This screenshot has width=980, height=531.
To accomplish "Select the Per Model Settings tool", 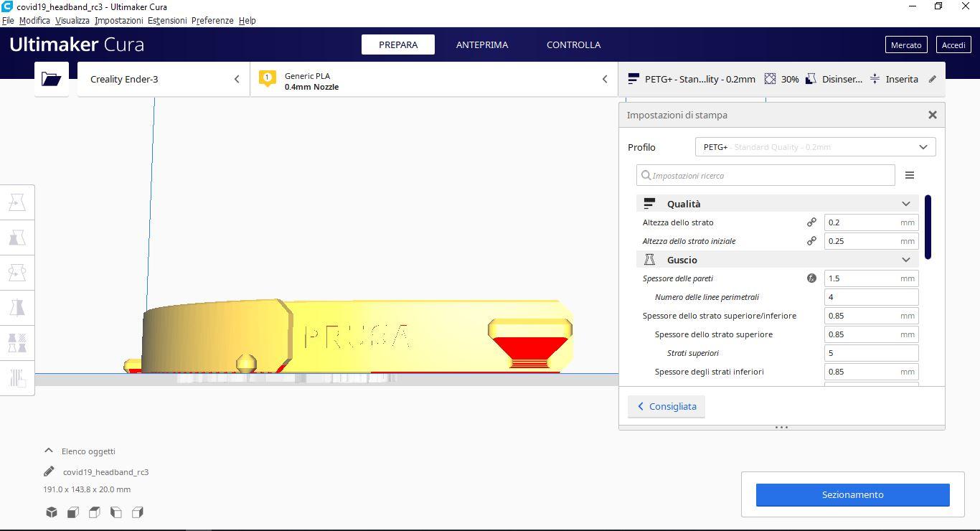I will point(17,343).
